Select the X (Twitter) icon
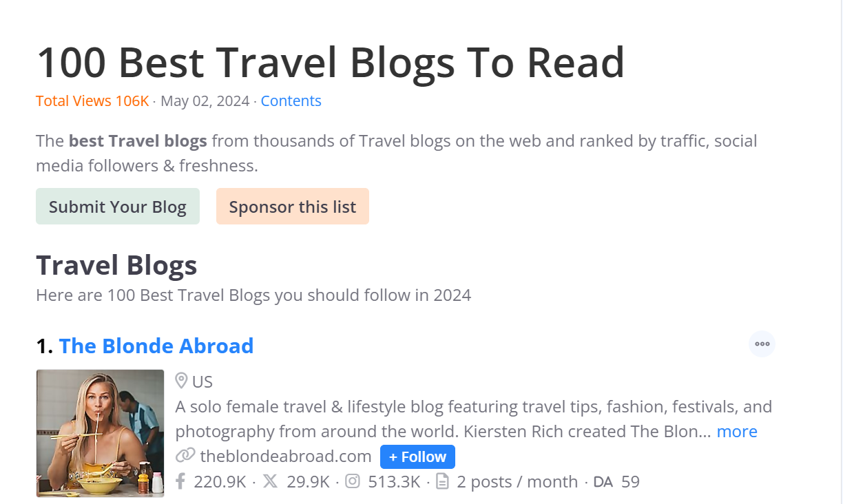Viewport: 843px width, 504px height. [270, 481]
